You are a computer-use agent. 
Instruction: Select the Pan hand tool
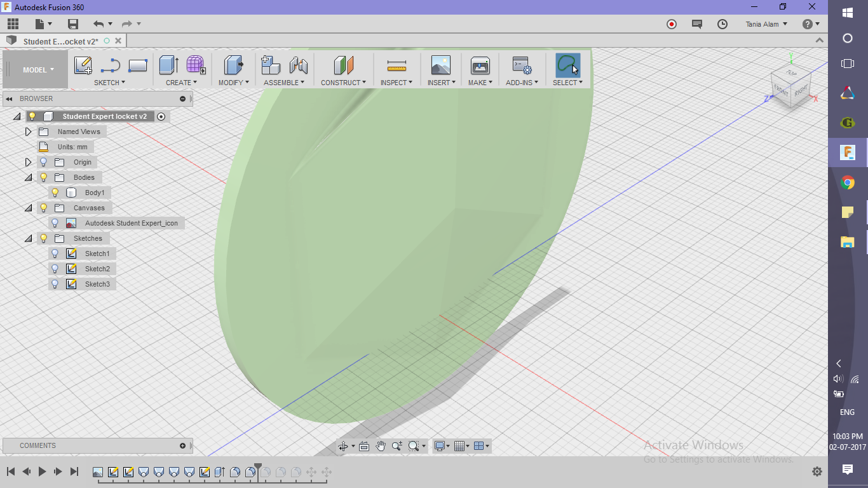(381, 446)
